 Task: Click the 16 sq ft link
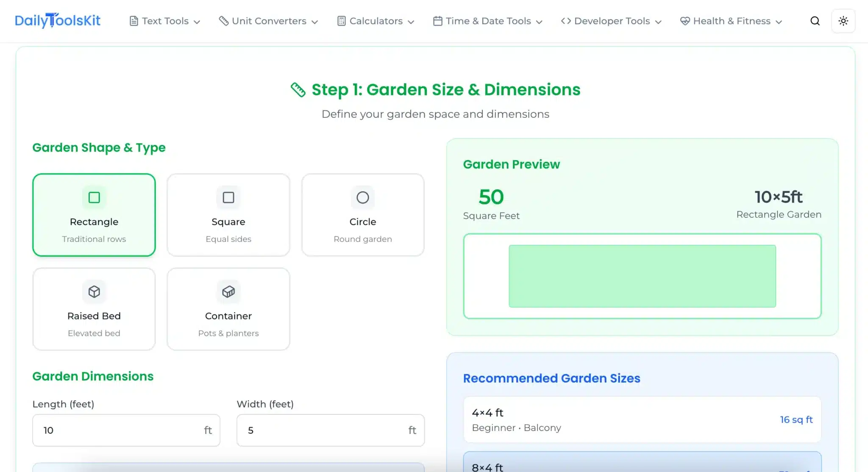pyautogui.click(x=796, y=420)
